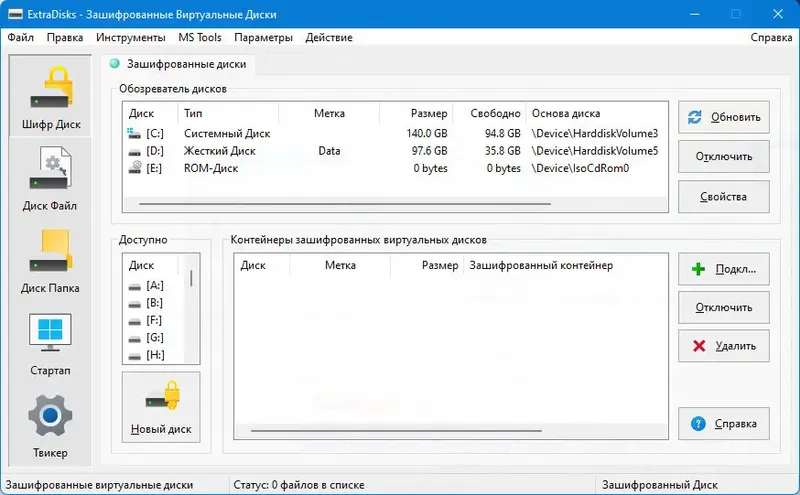Click Отключить in the disk explorer section

click(x=723, y=157)
